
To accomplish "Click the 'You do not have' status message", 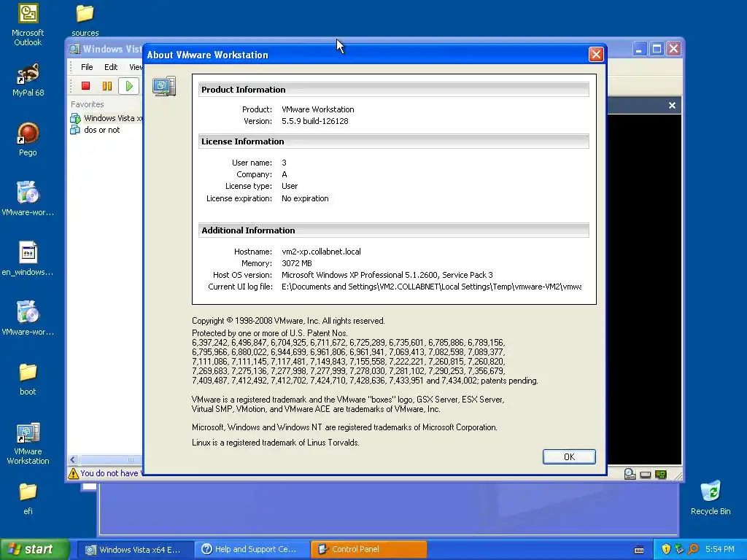I will tap(111, 473).
